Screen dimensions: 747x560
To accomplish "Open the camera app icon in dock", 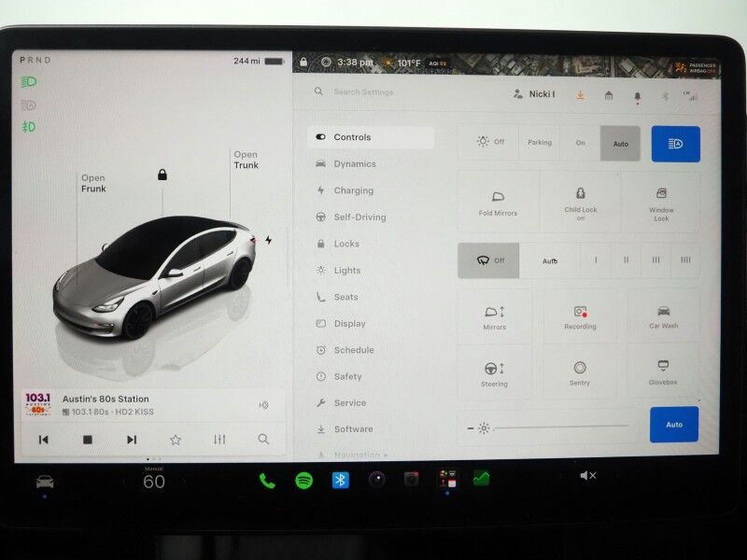I will [377, 479].
